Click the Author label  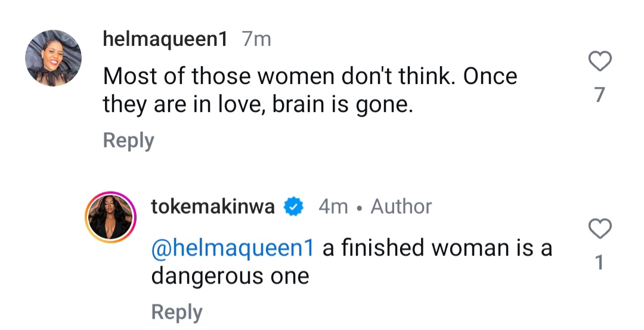tap(401, 207)
